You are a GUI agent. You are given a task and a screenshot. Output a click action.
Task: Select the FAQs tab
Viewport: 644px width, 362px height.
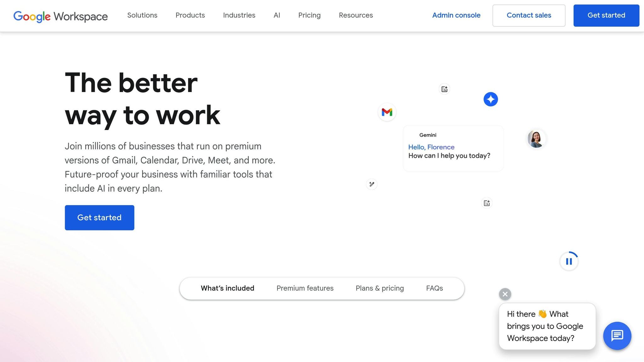click(434, 288)
